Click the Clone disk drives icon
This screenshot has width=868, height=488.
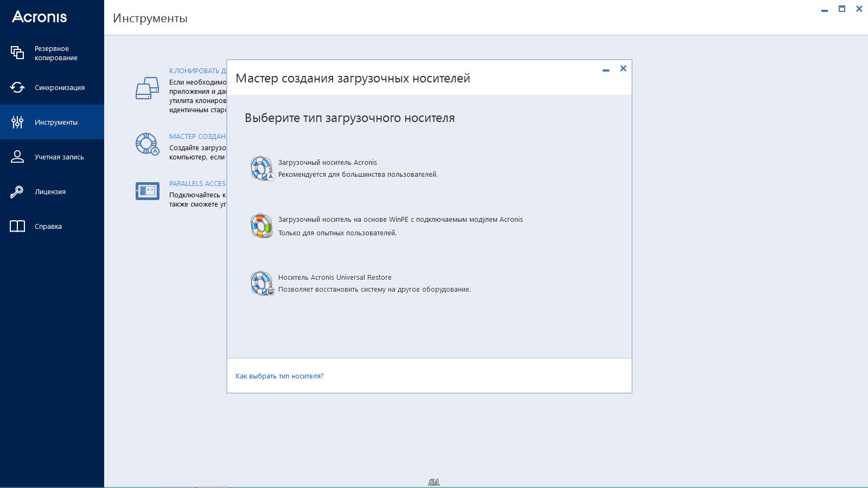point(147,88)
